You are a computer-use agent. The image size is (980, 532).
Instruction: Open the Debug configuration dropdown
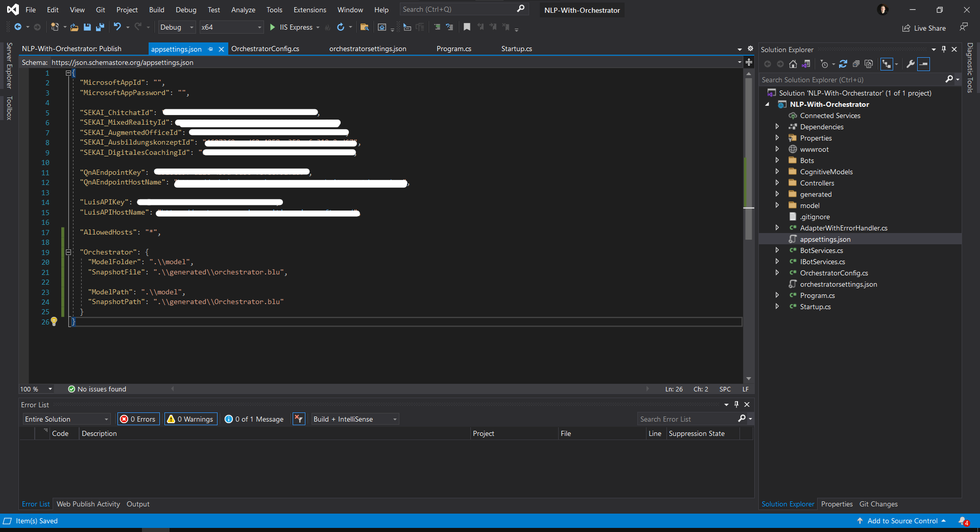click(x=177, y=27)
